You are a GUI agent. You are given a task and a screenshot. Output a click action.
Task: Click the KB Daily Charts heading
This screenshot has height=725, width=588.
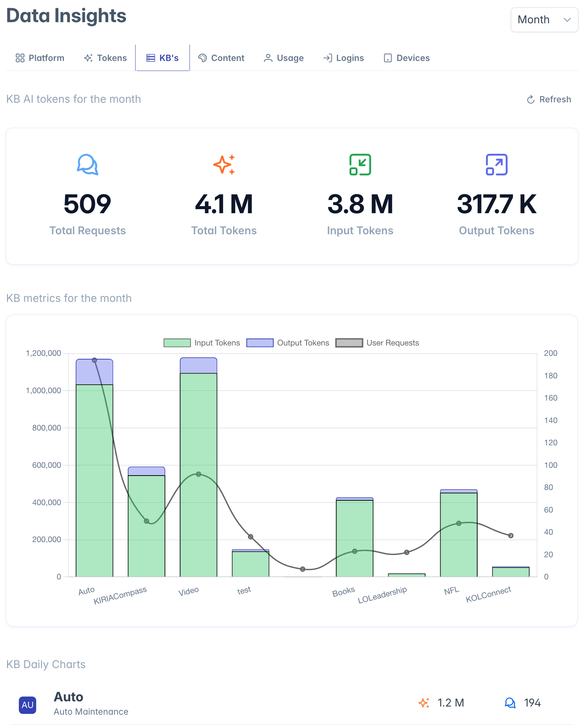point(46,664)
